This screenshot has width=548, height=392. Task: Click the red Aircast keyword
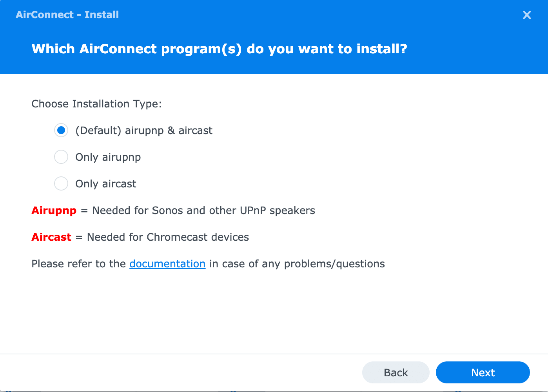click(x=51, y=237)
